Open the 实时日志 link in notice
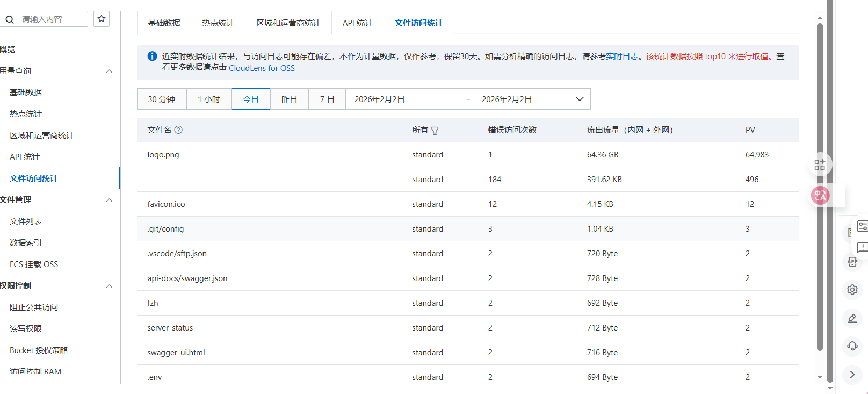 tap(622, 56)
